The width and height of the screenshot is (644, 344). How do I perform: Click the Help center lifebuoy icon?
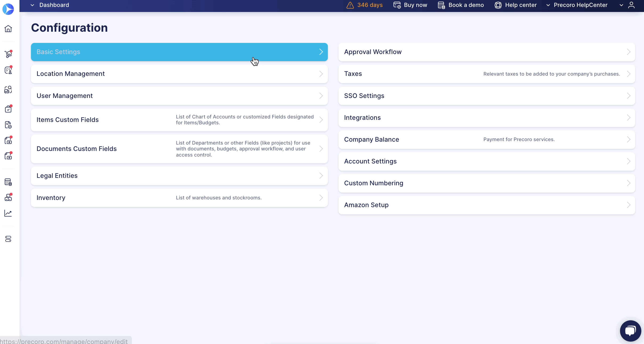(498, 5)
